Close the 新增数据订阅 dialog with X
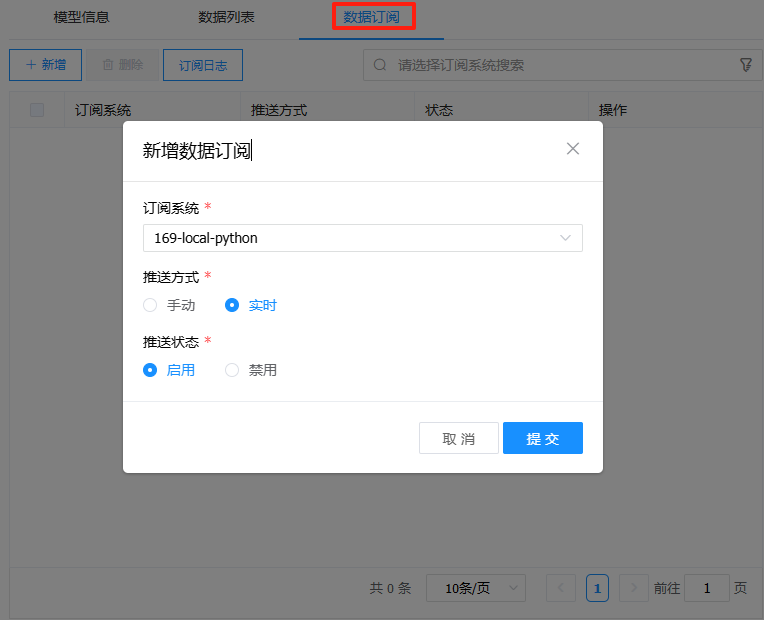Screen dimensions: 764x620 [x=573, y=149]
